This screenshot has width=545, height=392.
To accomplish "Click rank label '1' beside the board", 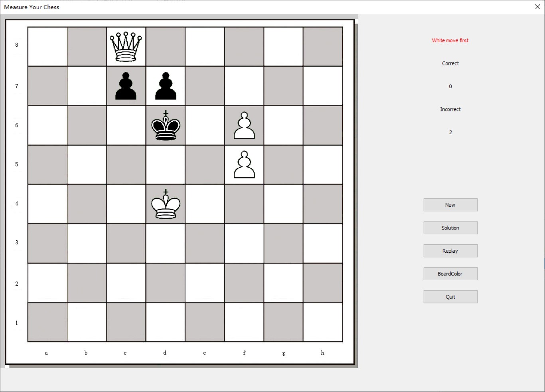I will [17, 323].
